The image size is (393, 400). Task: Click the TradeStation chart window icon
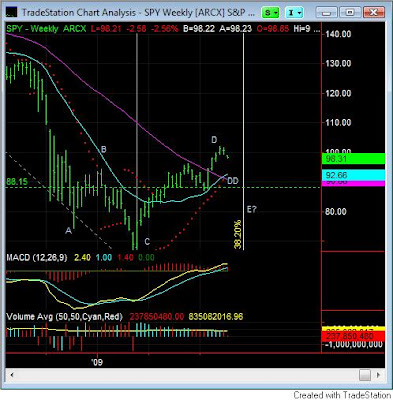[11, 13]
